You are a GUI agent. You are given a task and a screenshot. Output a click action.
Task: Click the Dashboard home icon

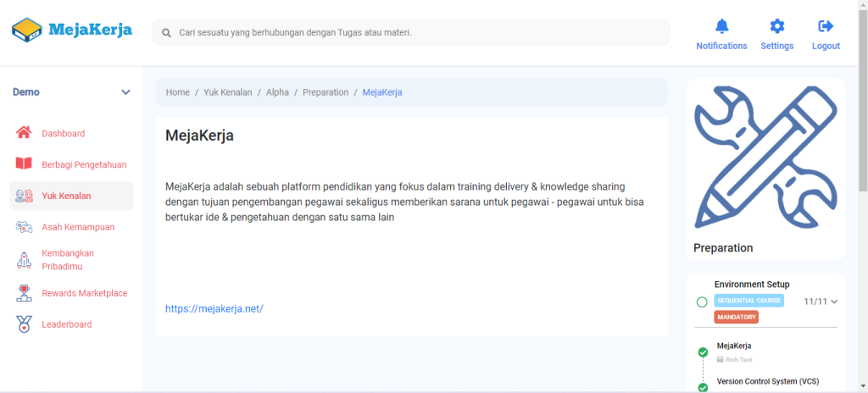click(24, 133)
